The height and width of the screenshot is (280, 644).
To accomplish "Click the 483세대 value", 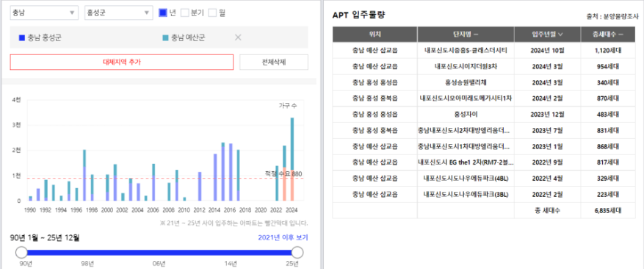I will coord(608,115).
